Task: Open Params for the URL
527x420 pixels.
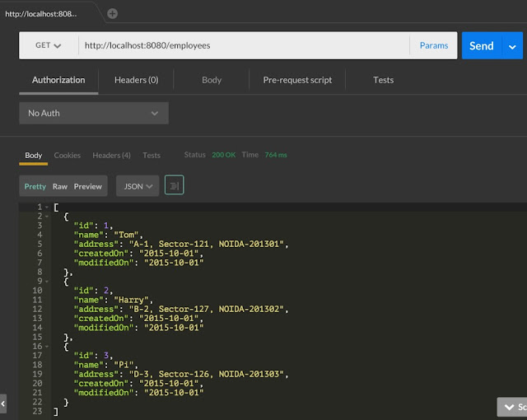Action: tap(434, 45)
